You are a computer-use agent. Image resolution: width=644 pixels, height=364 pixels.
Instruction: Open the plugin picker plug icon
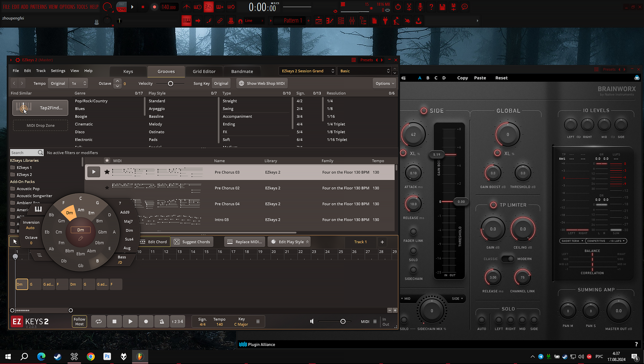click(385, 21)
